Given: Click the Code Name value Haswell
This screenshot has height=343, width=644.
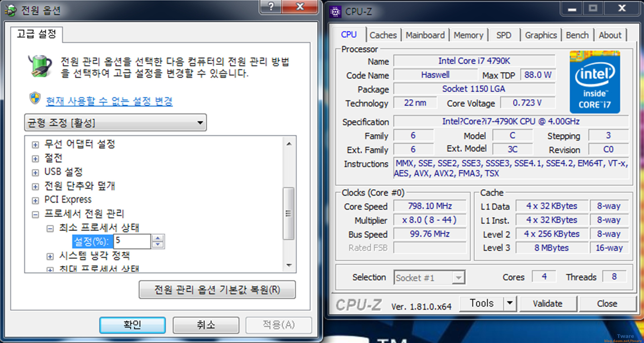Looking at the screenshot, I should (435, 75).
